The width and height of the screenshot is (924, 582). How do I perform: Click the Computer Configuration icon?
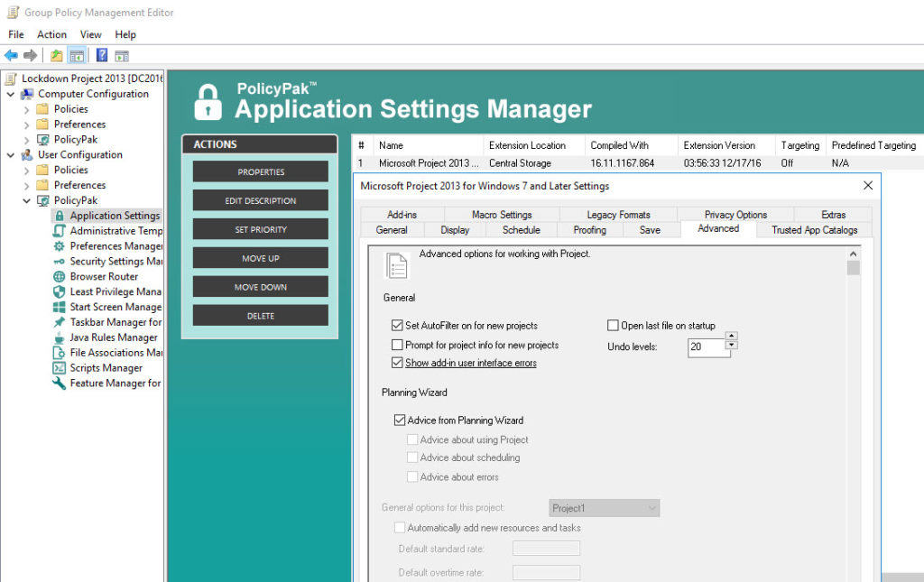pos(27,94)
